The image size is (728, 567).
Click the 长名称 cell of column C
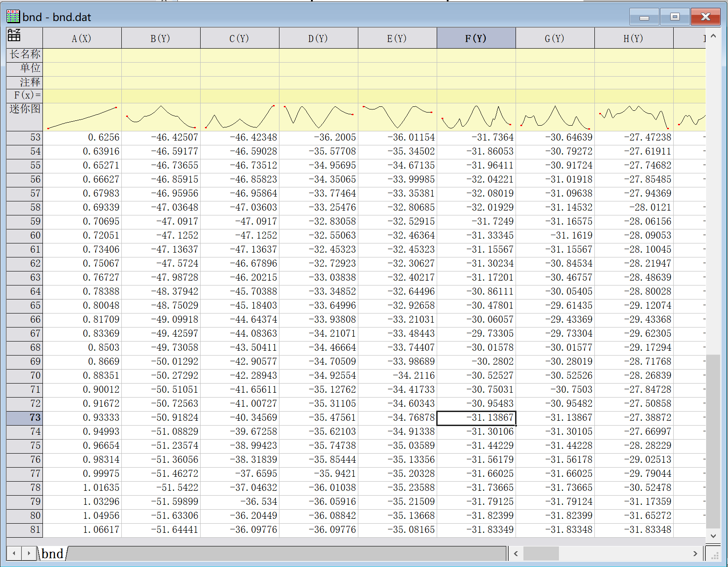[240, 55]
